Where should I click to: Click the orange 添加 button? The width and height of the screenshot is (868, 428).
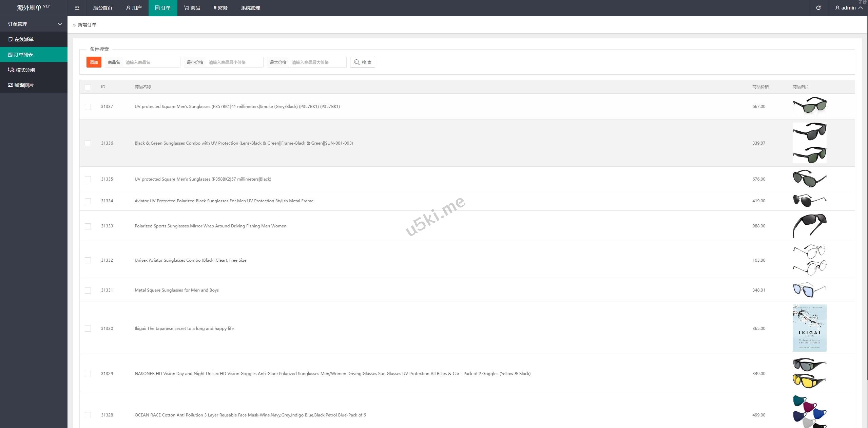94,62
